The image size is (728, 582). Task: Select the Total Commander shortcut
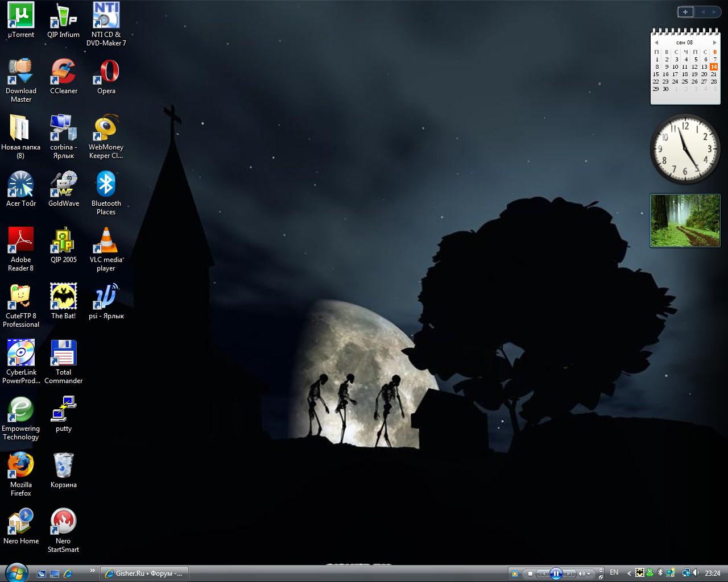pos(63,354)
